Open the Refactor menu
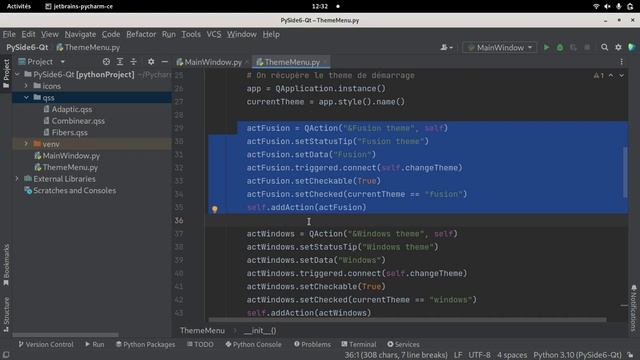Screen dimensions: 640x360 coord(141,34)
